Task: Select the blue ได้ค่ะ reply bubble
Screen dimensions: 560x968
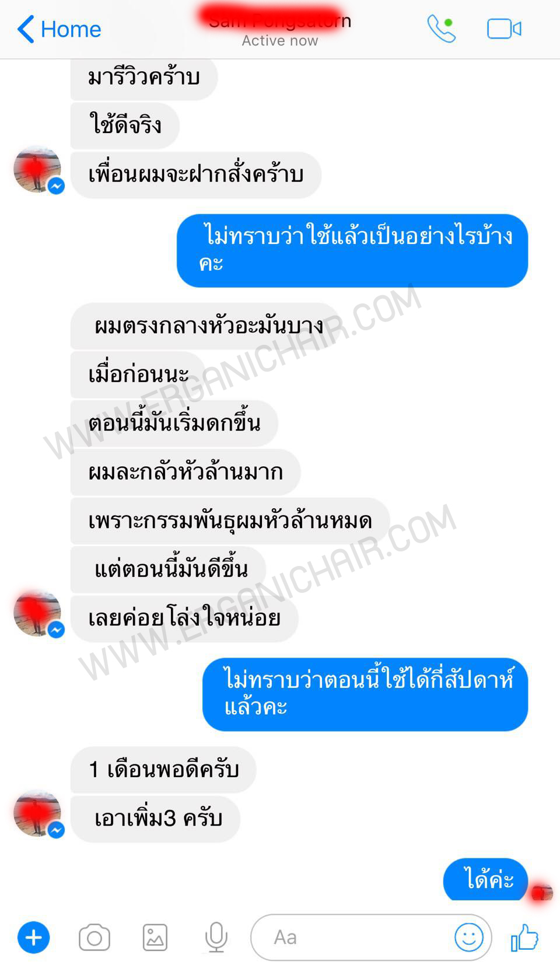Action: point(485,879)
